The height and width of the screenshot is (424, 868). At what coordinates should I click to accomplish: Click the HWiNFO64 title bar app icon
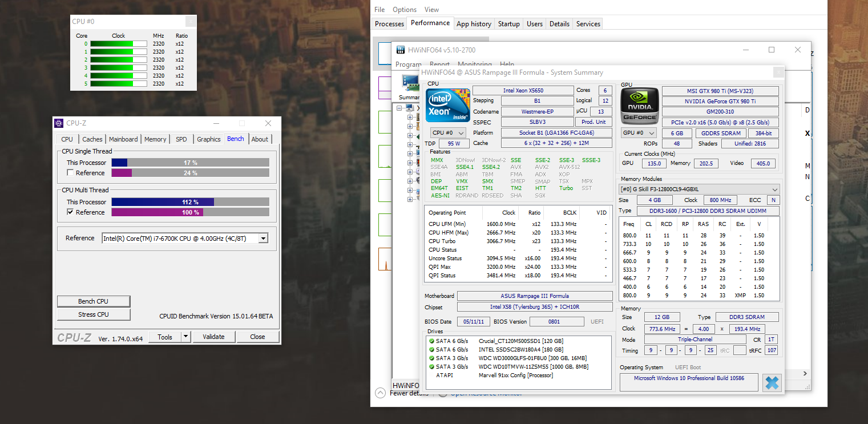pos(401,50)
